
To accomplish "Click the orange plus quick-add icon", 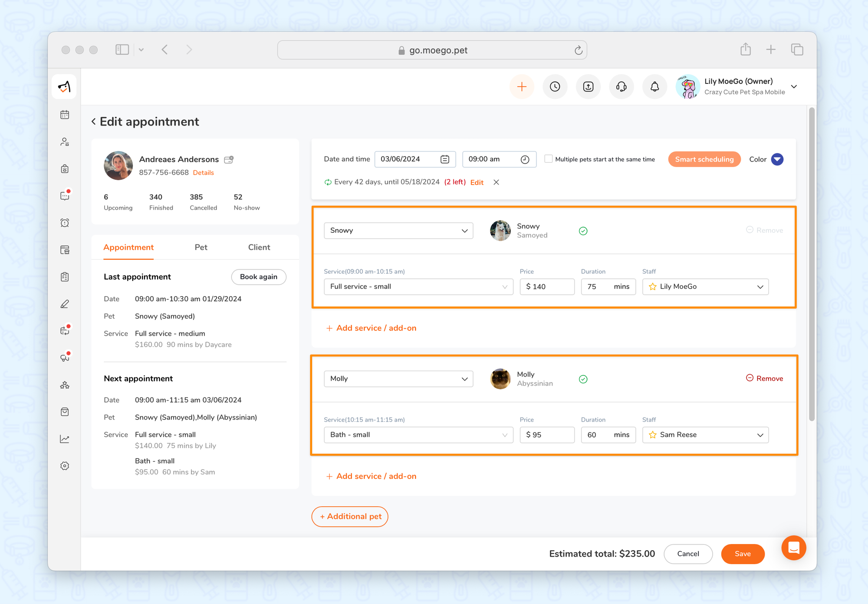I will pos(522,87).
